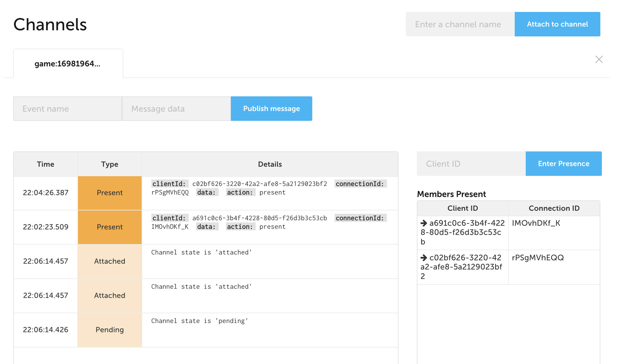Click arrow icon beside member a691c0c6
The height and width of the screenshot is (364, 619).
pos(424,223)
